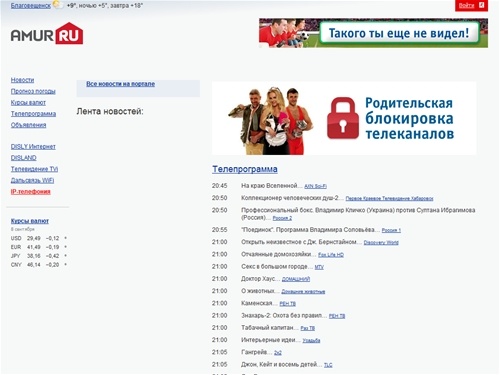500x375 pixels.
Task: Open Первое Краевое Телевидение Хабаровск channel link
Action: (389, 199)
